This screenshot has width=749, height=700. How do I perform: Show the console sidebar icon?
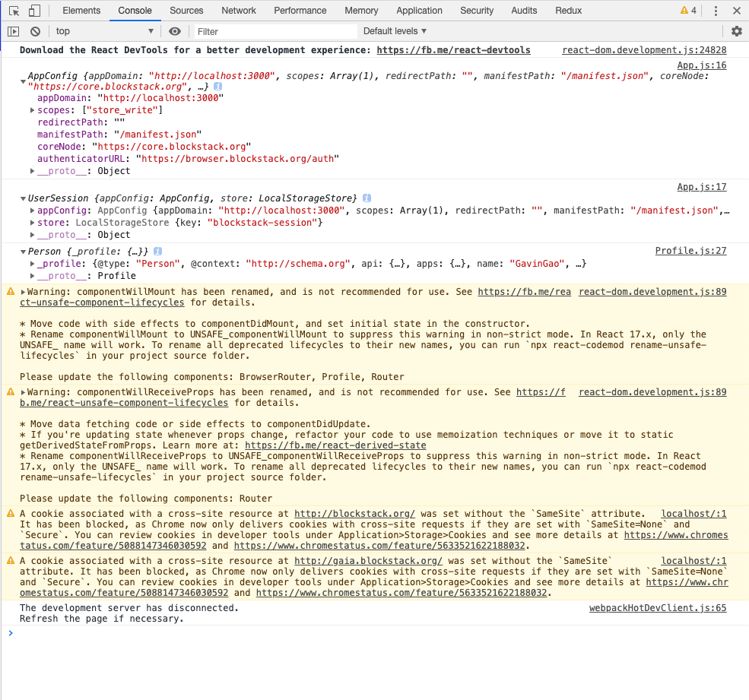[14, 31]
